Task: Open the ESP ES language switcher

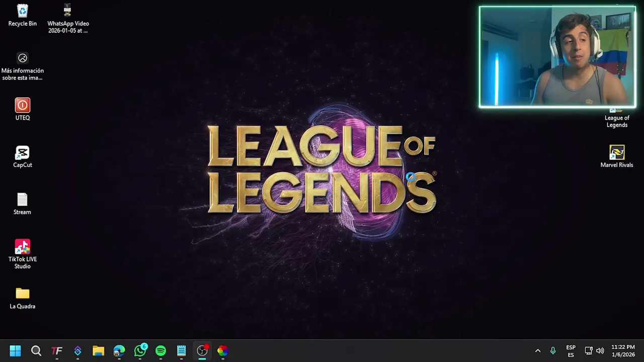Action: (x=571, y=351)
